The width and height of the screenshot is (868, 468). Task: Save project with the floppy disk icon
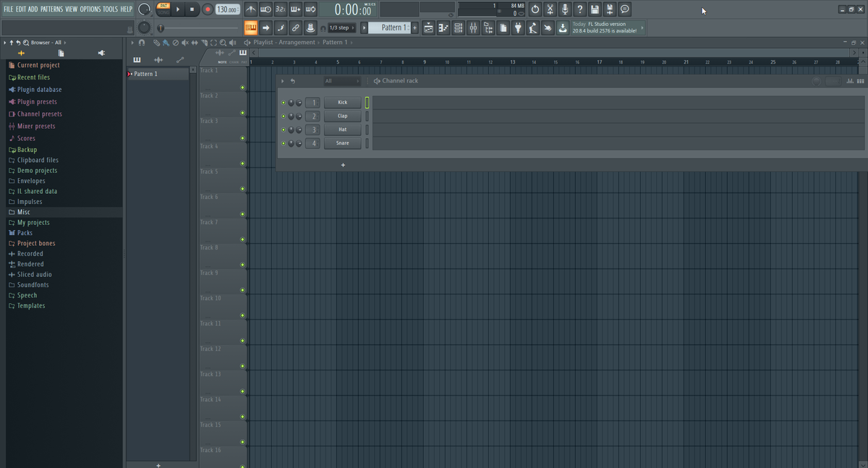pyautogui.click(x=595, y=9)
